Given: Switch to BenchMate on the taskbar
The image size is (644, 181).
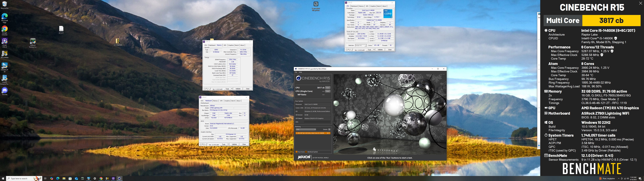Looking at the screenshot, I should point(107,178).
